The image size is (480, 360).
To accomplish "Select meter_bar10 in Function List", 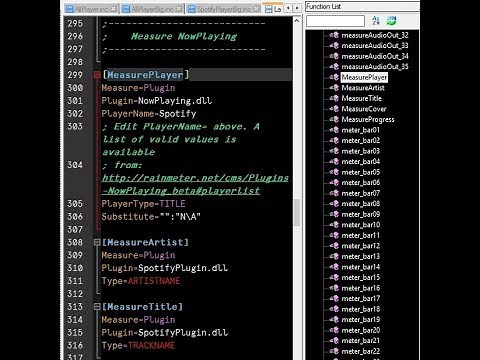I will click(x=360, y=225).
